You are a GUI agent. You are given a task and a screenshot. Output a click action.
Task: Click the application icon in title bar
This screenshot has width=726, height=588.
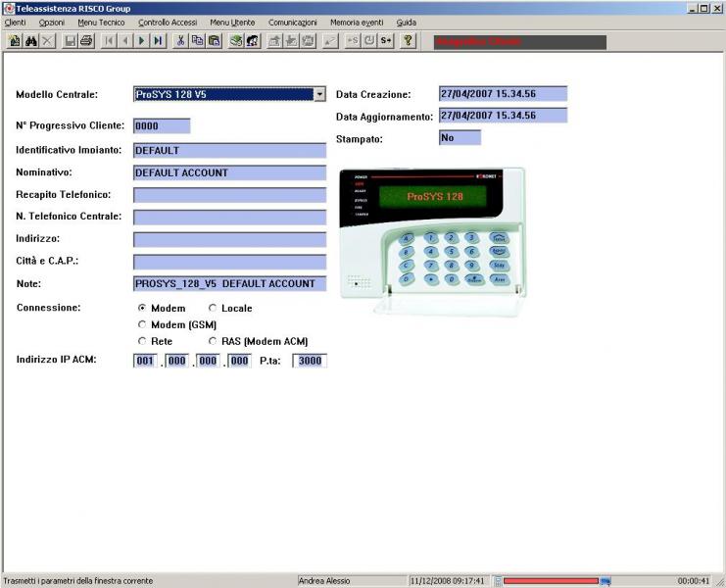[x=9, y=9]
